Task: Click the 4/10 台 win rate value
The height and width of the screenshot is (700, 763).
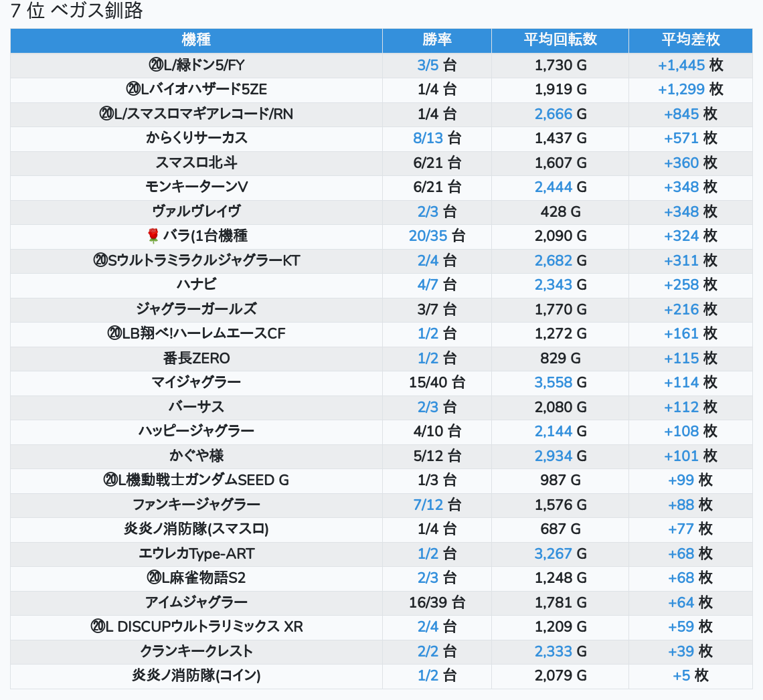Action: (436, 431)
